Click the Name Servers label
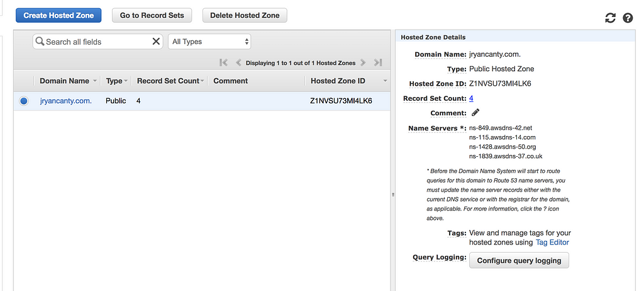This screenshot has height=291, width=644. coord(437,128)
